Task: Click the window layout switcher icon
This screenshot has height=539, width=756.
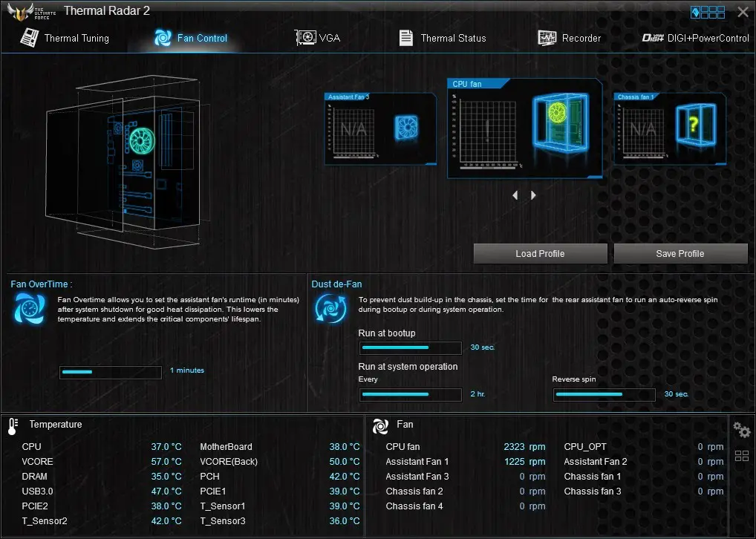Action: coord(708,12)
